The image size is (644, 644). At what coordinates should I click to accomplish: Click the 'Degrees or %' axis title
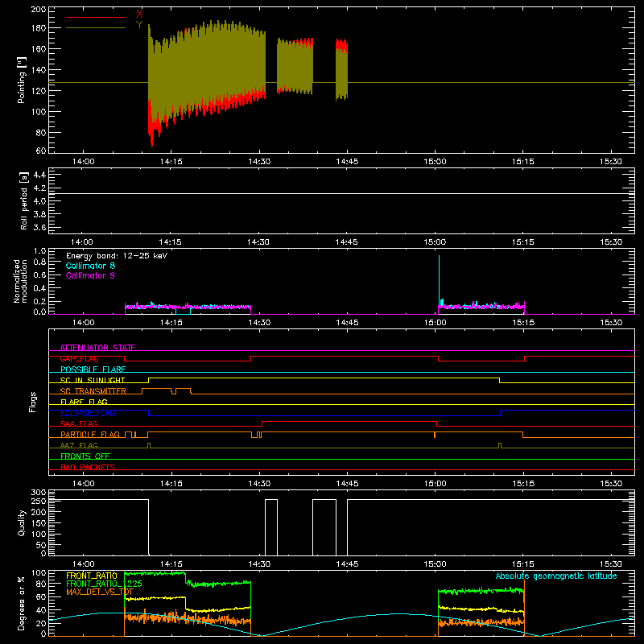click(22, 603)
